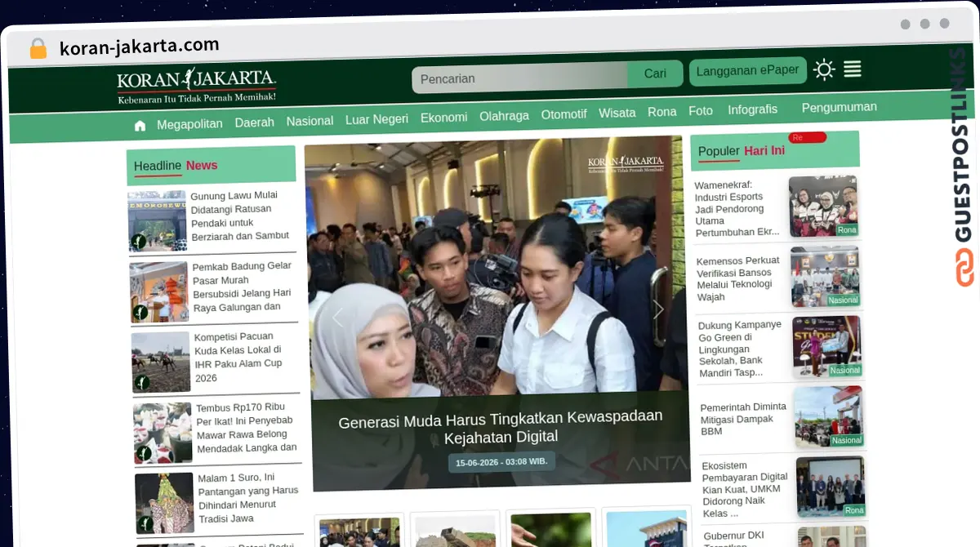This screenshot has width=980, height=547.
Task: Read Gunung Lawu Mulai Didatangi article
Action: tap(240, 216)
